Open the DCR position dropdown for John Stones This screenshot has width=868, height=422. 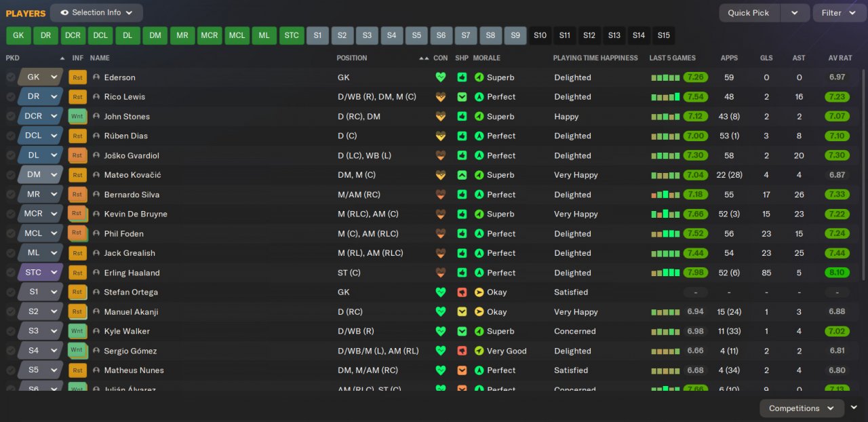tap(41, 116)
